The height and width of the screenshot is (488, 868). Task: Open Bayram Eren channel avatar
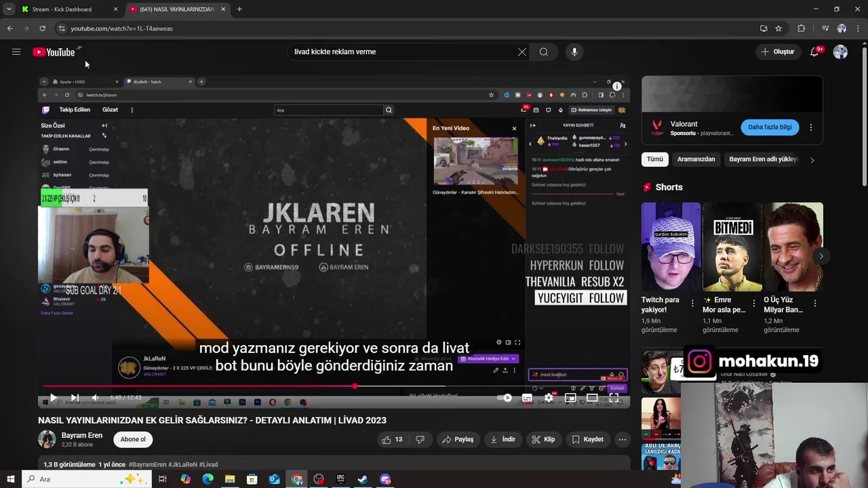click(x=47, y=439)
